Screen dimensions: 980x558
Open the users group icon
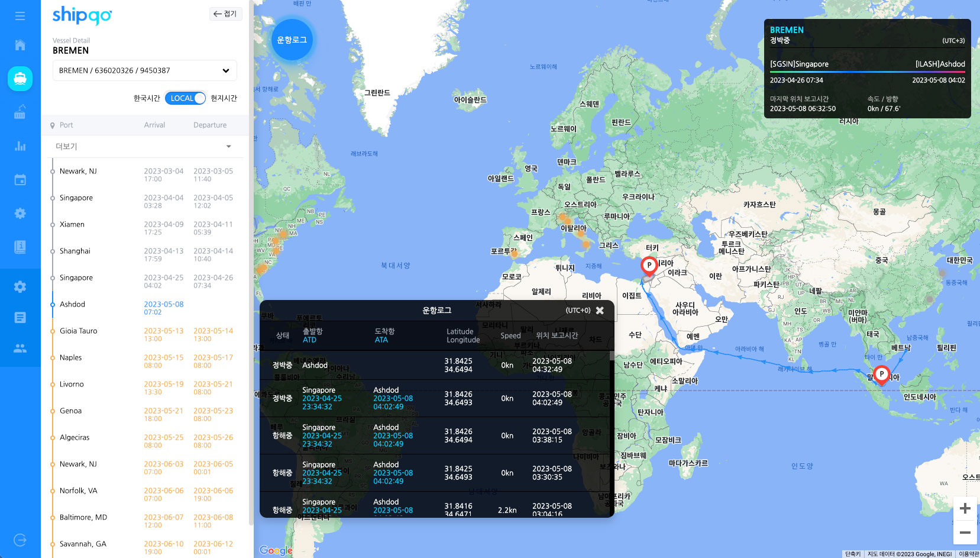(20, 349)
